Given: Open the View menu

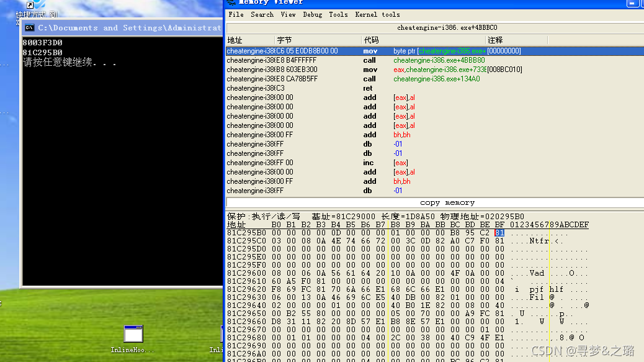Looking at the screenshot, I should point(288,14).
